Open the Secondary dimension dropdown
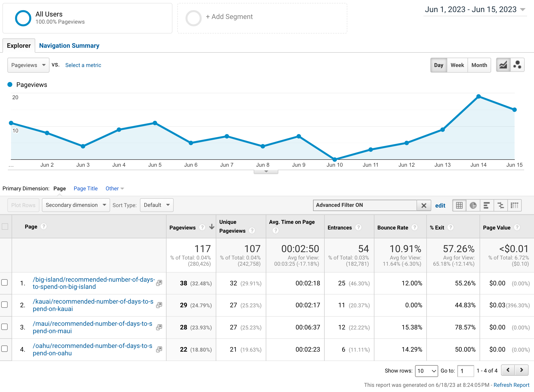Screen dimensions: 534x392 76,205
